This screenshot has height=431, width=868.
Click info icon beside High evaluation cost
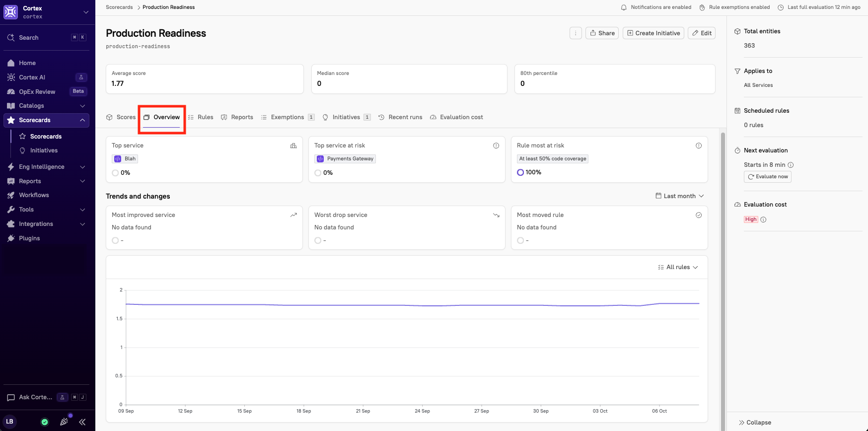(x=764, y=219)
